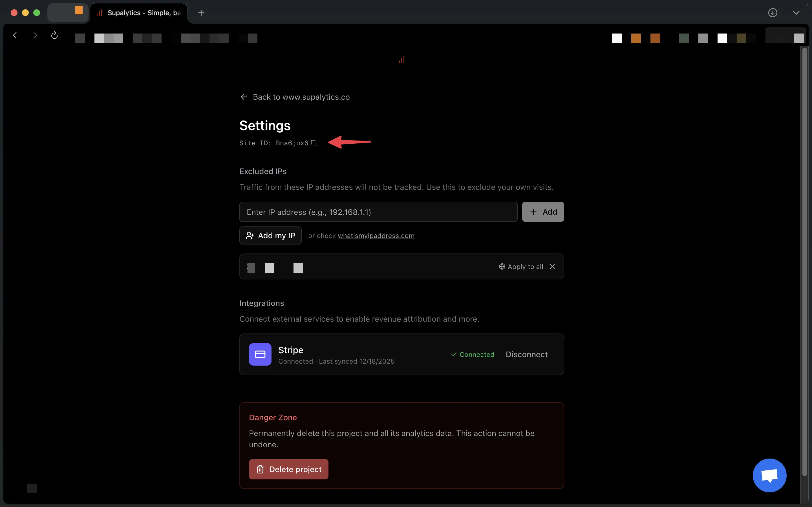Image resolution: width=812 pixels, height=507 pixels.
Task: Go back with browser back arrow
Action: 15,35
